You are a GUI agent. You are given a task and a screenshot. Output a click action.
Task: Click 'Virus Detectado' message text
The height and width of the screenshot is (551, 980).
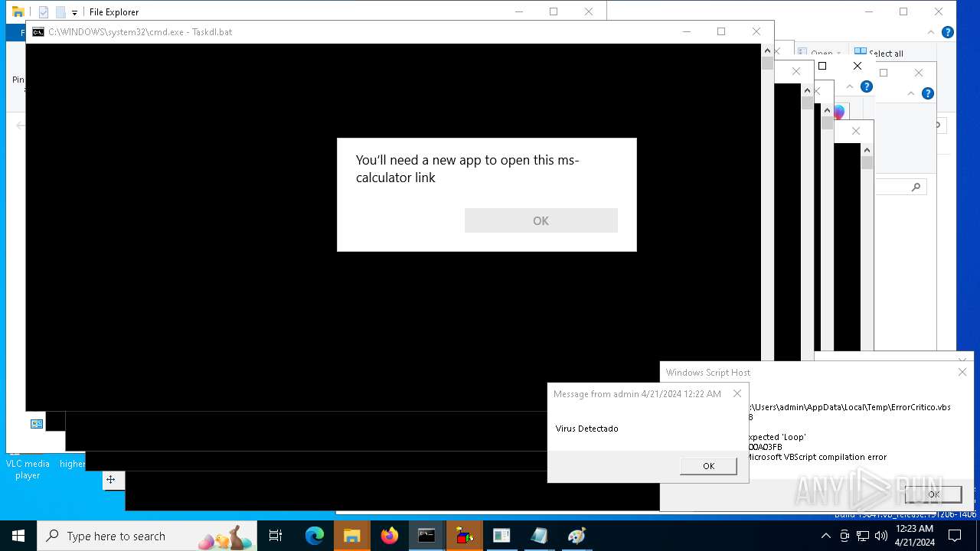coord(587,429)
